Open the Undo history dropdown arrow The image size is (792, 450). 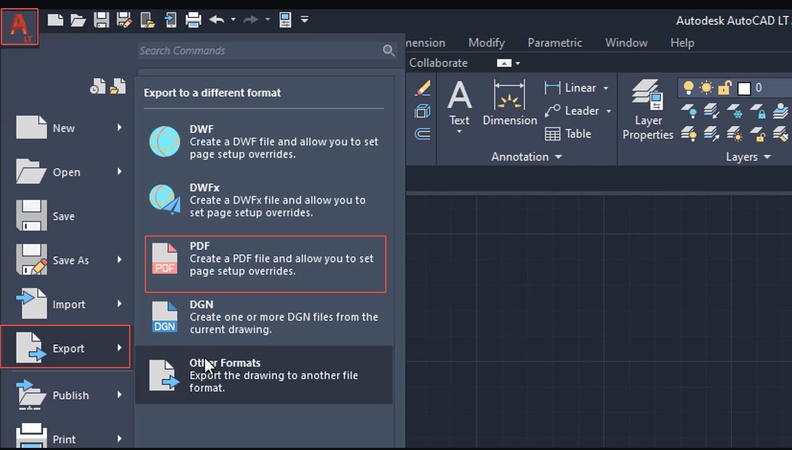233,20
